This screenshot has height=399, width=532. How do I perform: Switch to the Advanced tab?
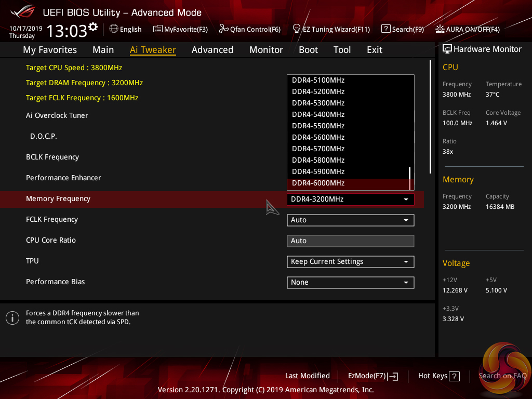pyautogui.click(x=212, y=50)
